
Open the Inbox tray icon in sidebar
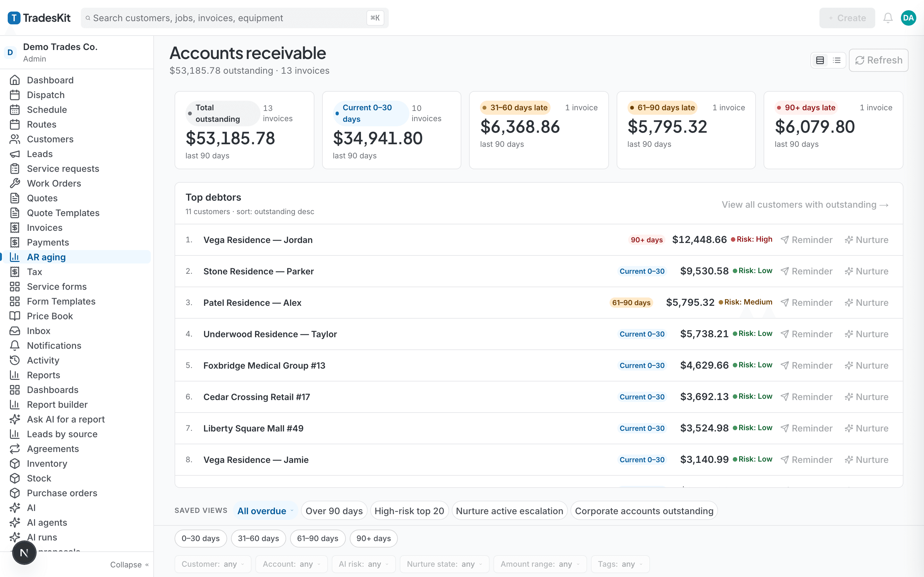14,330
